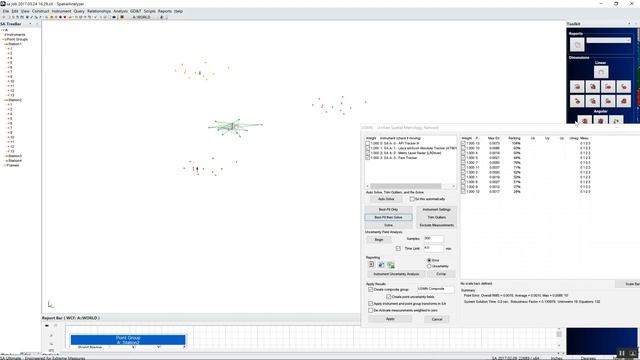Click the Solve button
The width and height of the screenshot is (640, 360).
[x=388, y=225]
